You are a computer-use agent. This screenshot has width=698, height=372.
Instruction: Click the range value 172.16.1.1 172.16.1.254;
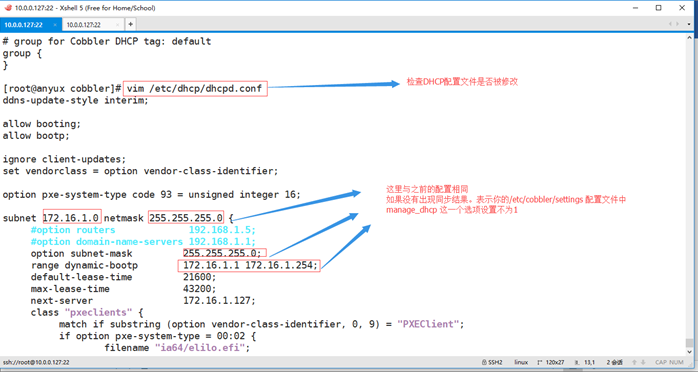[x=251, y=266]
